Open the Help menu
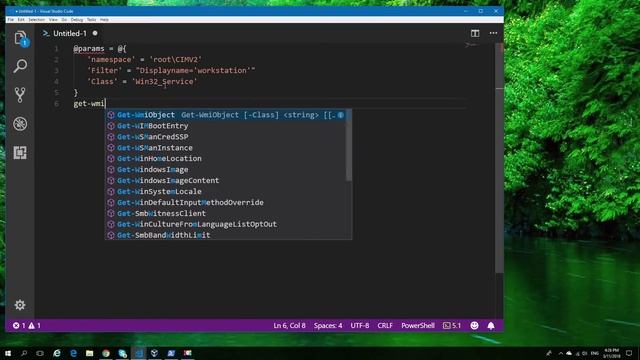The width and height of the screenshot is (640, 360). [x=104, y=20]
